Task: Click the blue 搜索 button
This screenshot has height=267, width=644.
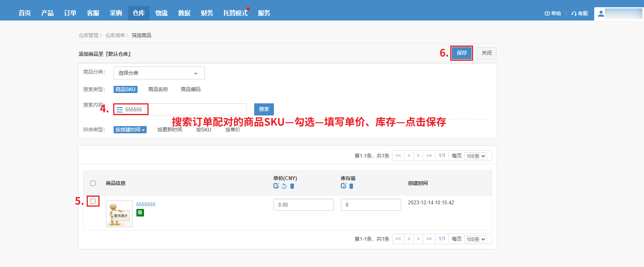Action: [x=264, y=109]
